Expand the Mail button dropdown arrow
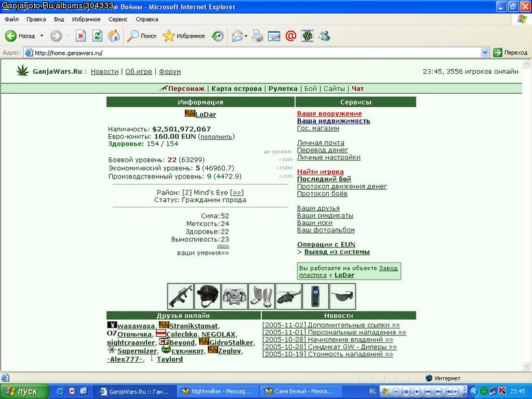 point(246,36)
